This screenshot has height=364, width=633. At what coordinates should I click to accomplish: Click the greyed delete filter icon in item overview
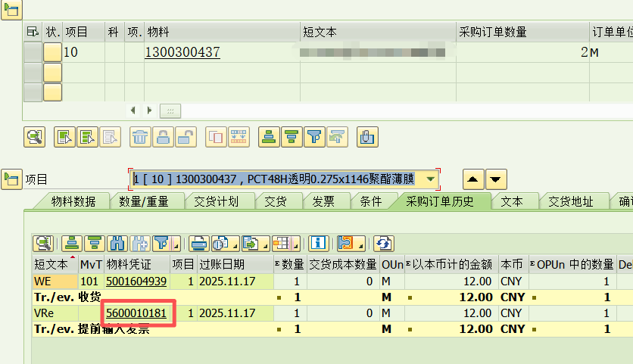[337, 137]
